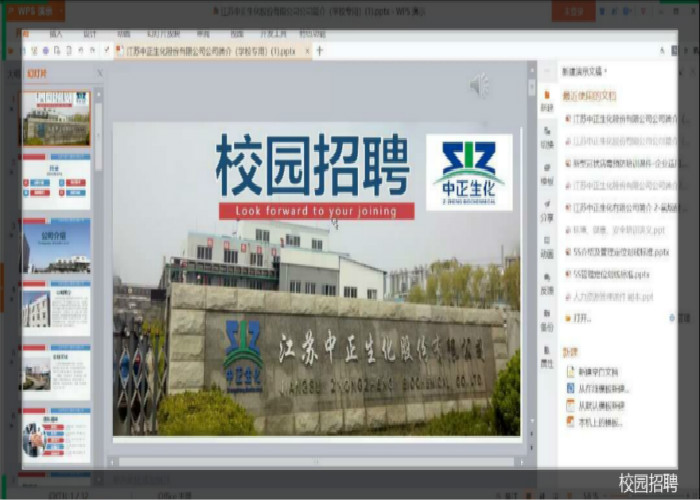
Task: Open the 幻灯片放映 (Slide Show) ribbon tab
Action: point(163,34)
